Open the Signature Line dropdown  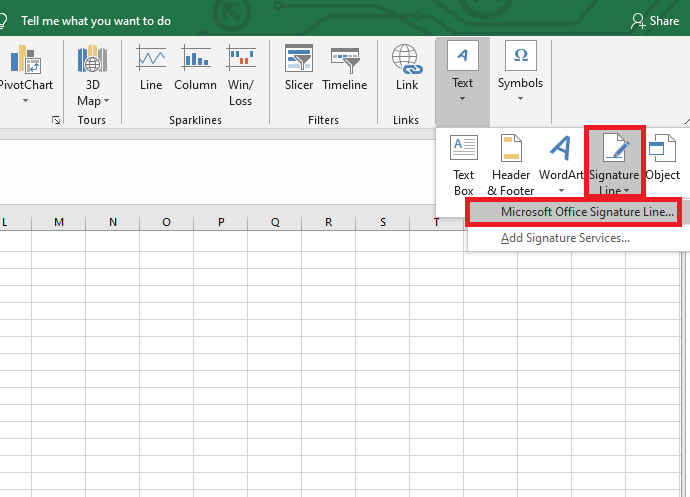coord(614,165)
